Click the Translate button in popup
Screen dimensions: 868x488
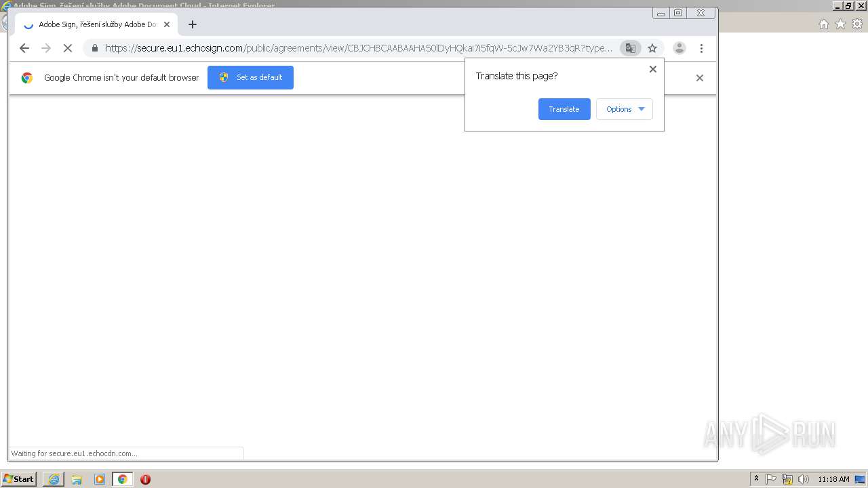(564, 109)
